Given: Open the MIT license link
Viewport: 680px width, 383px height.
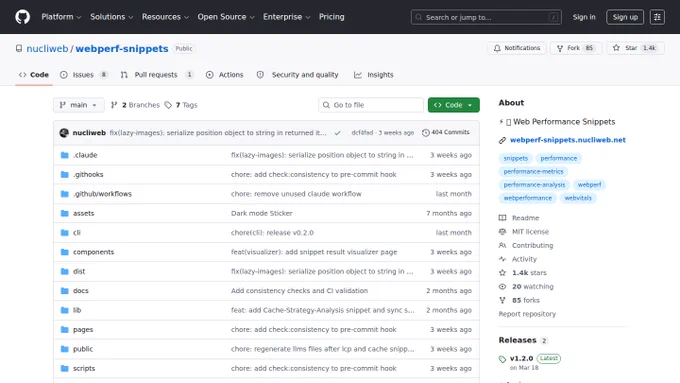Looking at the screenshot, I should click(x=524, y=232).
